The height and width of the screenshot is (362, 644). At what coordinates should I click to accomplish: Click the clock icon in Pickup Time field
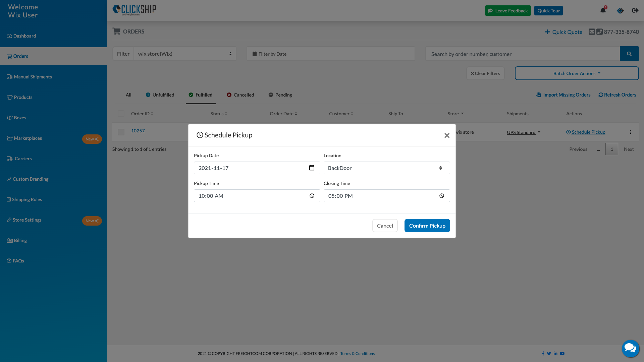[x=312, y=196]
